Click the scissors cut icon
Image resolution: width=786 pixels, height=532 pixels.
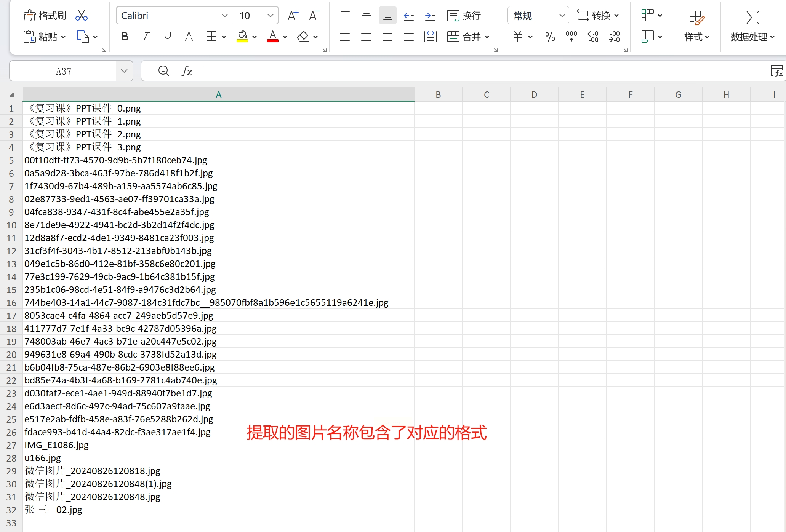[x=82, y=16]
